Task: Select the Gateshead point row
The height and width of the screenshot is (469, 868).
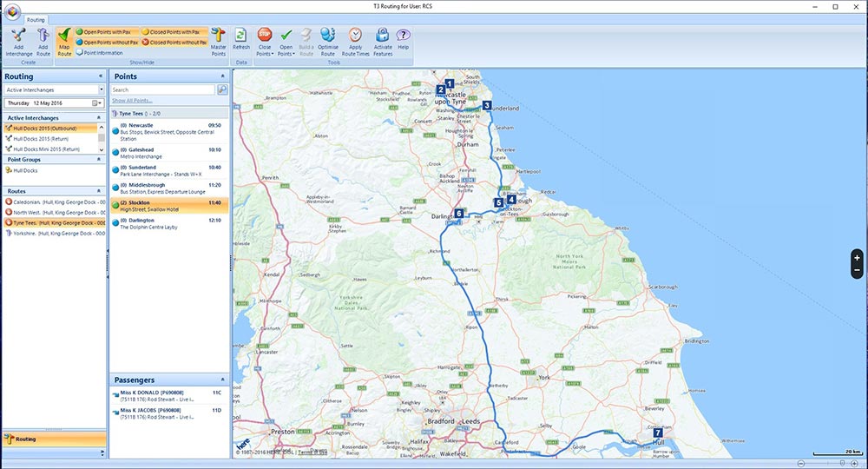Action: 169,153
